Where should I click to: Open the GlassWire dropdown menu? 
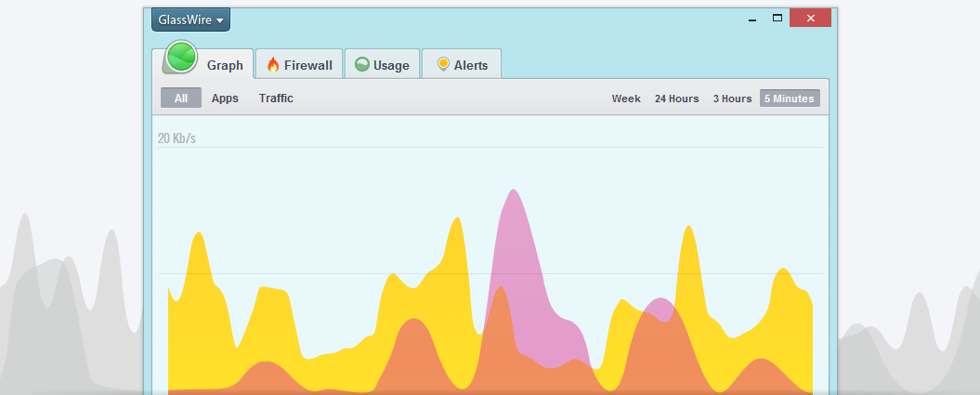coord(190,20)
